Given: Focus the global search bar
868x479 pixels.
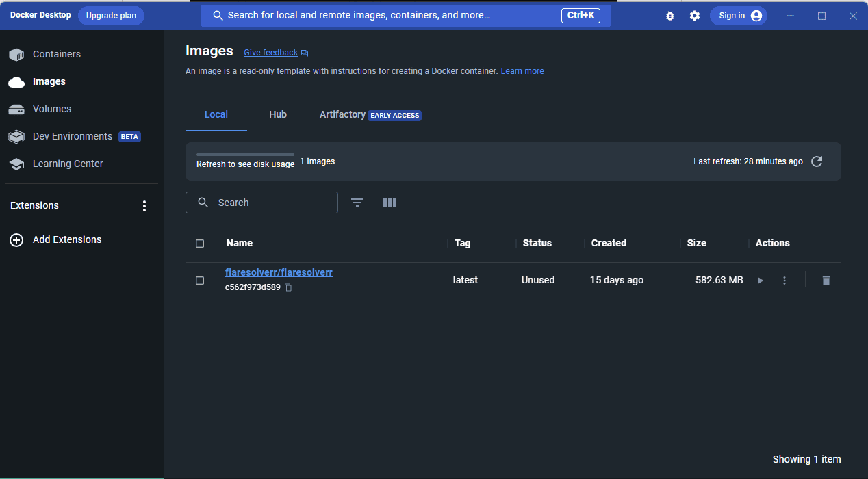Looking at the screenshot, I should coord(405,15).
